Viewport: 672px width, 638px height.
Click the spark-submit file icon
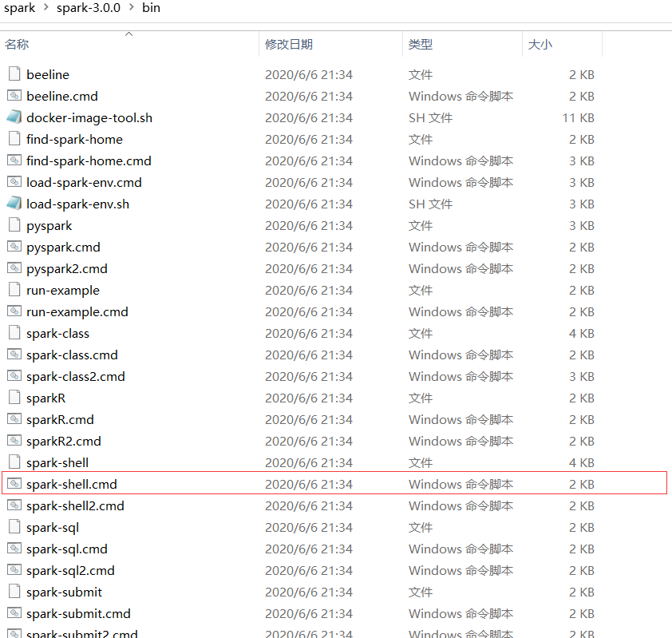click(14, 591)
